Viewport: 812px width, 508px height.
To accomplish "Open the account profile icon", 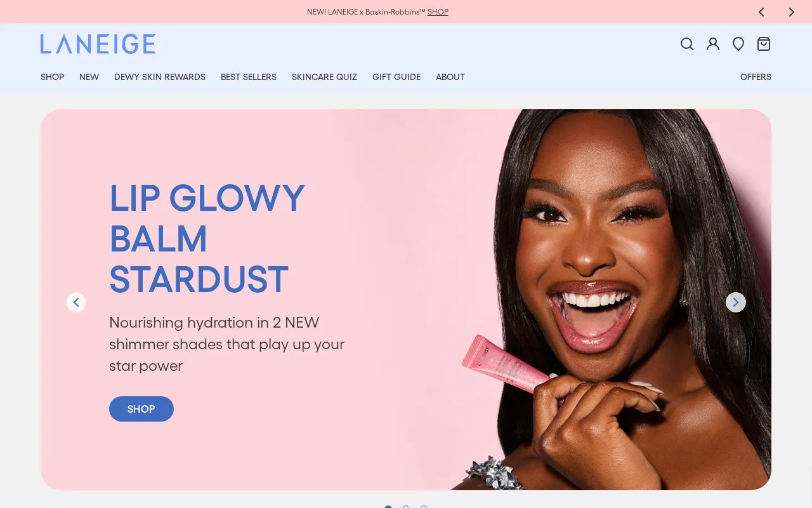I will 713,44.
